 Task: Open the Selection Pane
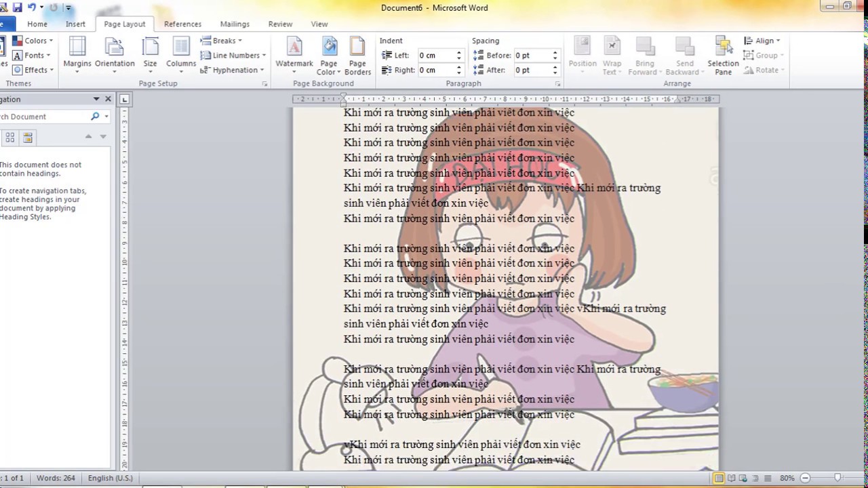pos(723,55)
